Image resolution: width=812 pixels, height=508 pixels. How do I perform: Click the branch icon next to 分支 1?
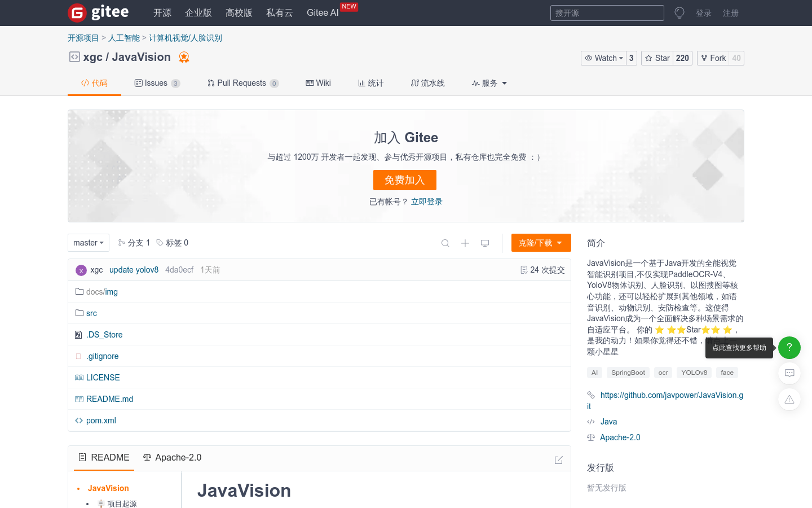click(x=122, y=243)
